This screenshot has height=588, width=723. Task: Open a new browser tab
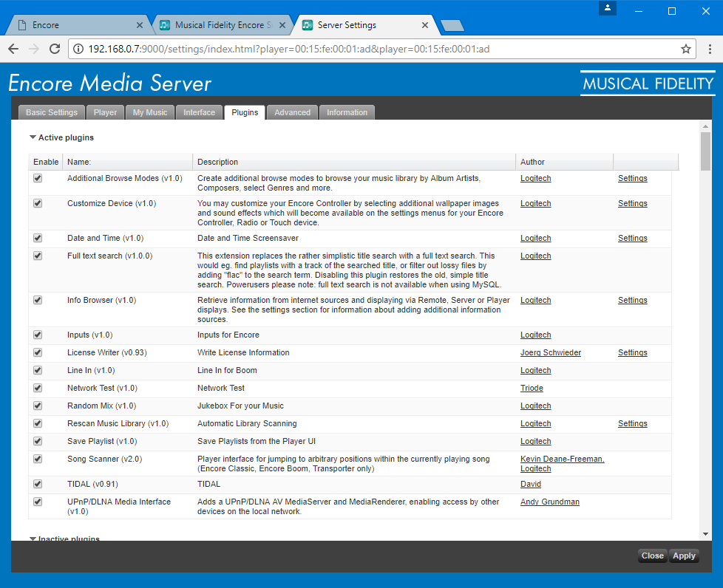pyautogui.click(x=452, y=26)
